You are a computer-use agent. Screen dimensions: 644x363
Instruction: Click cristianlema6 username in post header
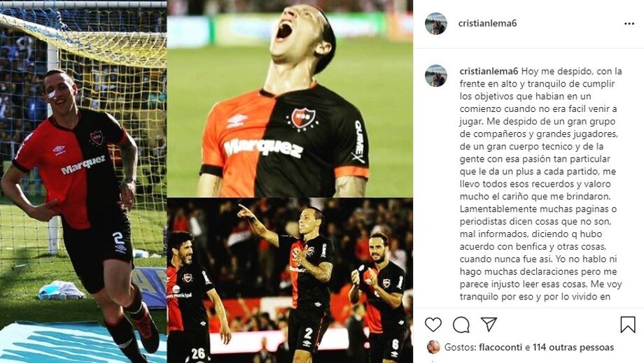click(487, 23)
